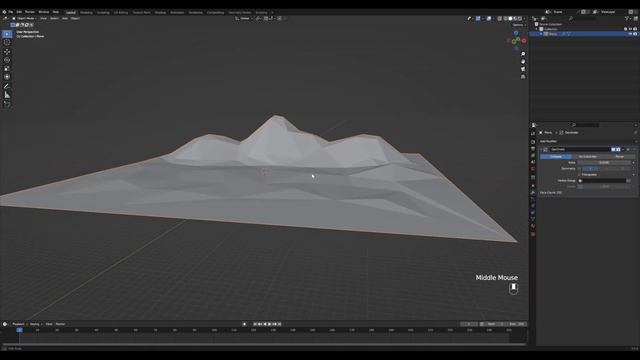Expand the Collection in the outliner
This screenshot has width=640, height=360.
coord(537,29)
